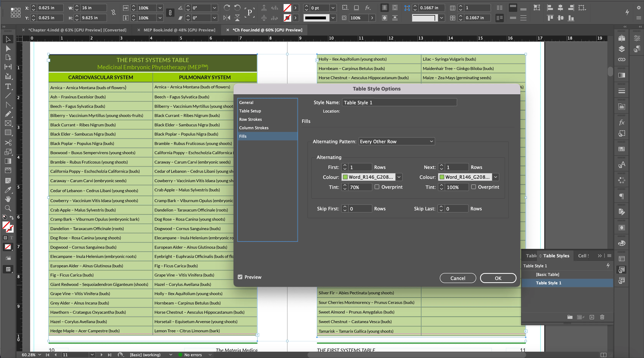This screenshot has width=644, height=358.
Task: Click the create new style icon
Action: coord(591,317)
